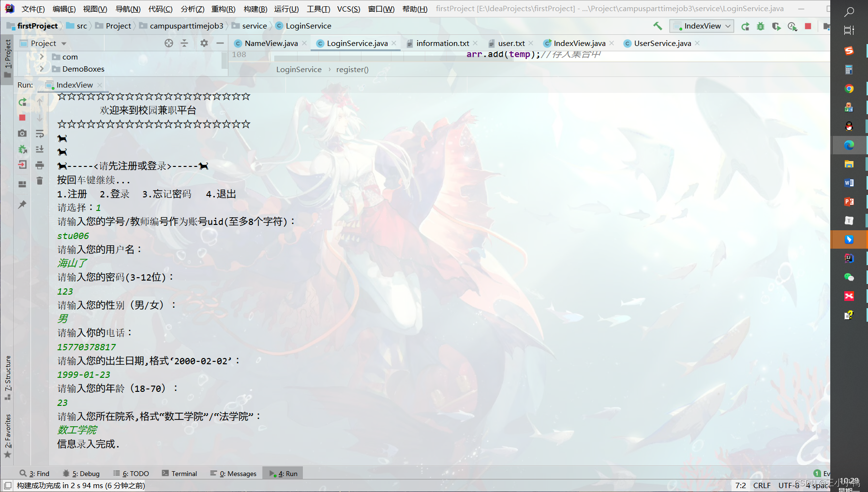Open the IndexView run configuration dropdown
Screen dimensions: 868x492
(702, 26)
